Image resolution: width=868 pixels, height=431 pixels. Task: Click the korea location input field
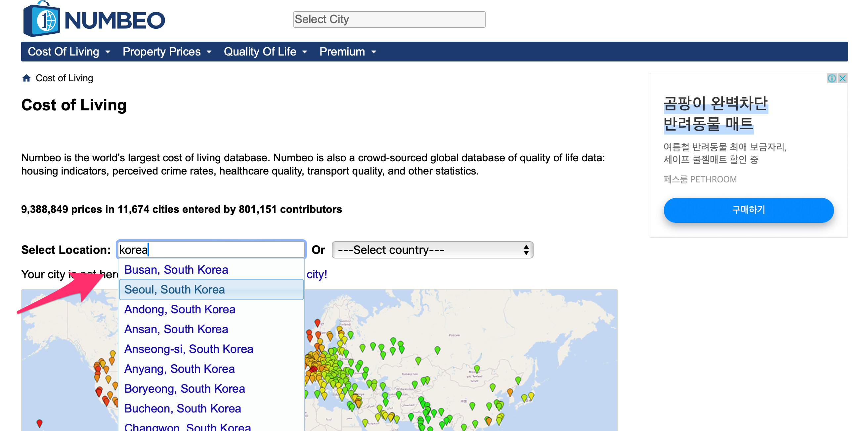click(211, 250)
